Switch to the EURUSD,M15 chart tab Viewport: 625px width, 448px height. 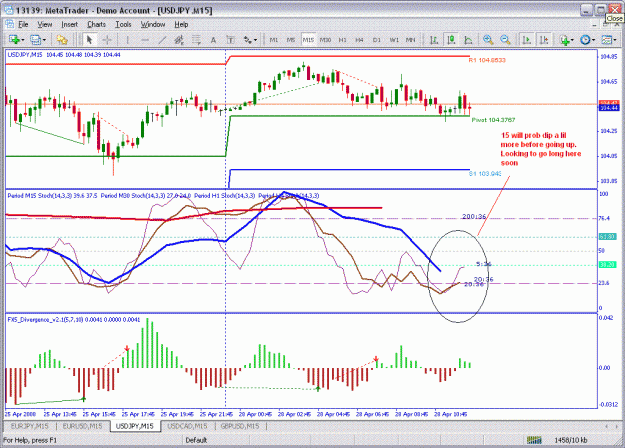[x=82, y=426]
